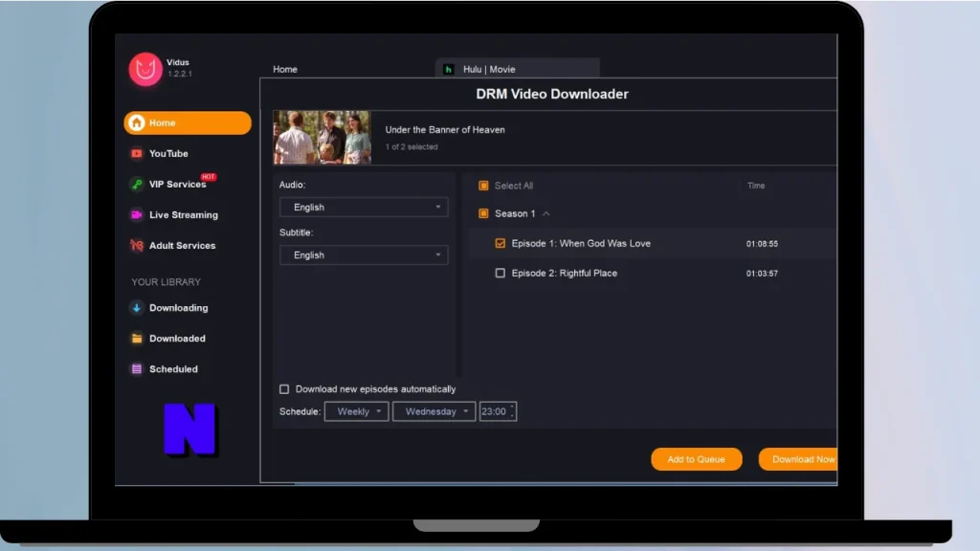This screenshot has width=980, height=551.
Task: Open the Wednesday day dropdown
Action: (434, 411)
